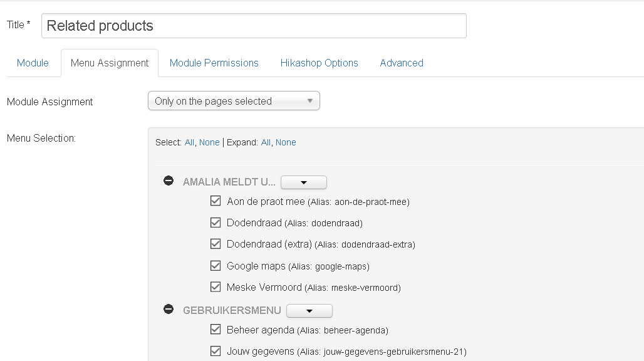Switch to Hikashop Options tab

pos(319,63)
